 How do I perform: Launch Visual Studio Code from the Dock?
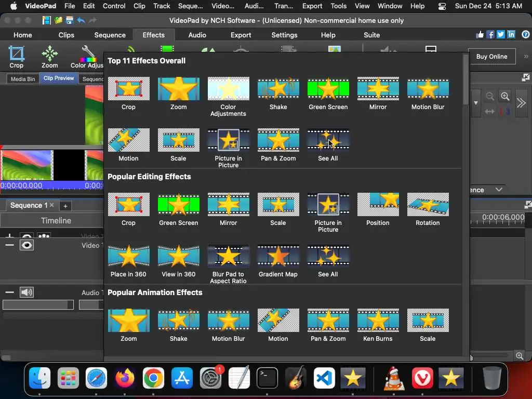point(324,378)
